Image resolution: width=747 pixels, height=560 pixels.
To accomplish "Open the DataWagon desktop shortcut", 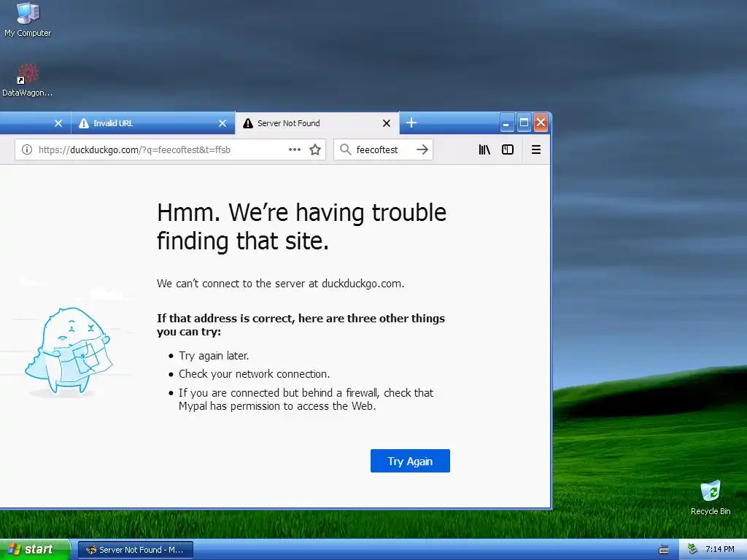I will 28,79.
